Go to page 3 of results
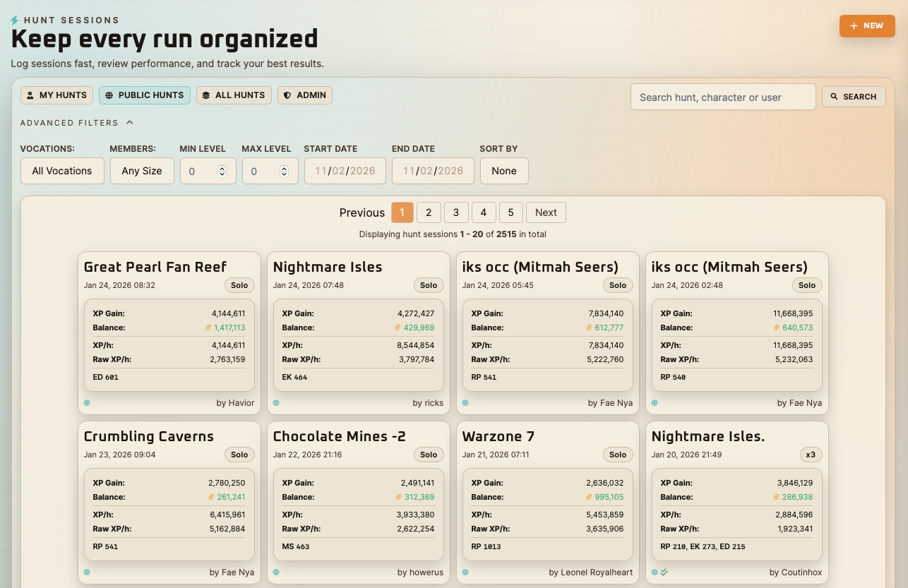Viewport: 908px width, 588px height. pos(456,212)
